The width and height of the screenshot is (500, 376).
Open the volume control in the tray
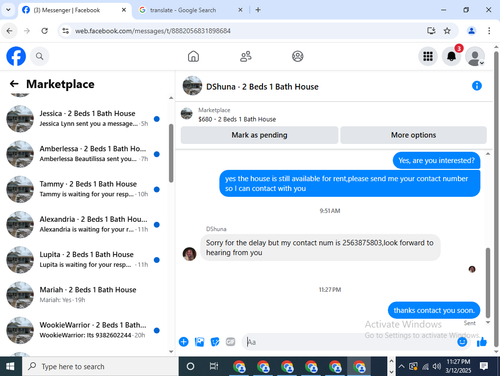point(436,366)
